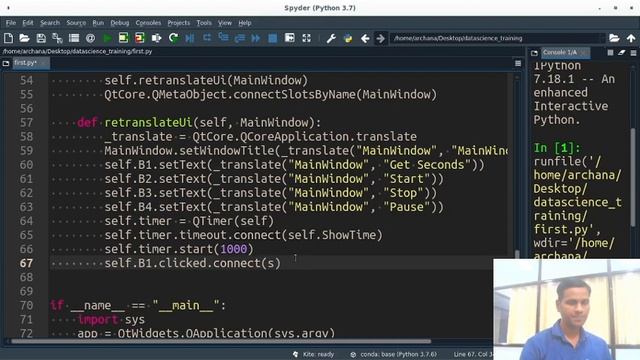The height and width of the screenshot is (360, 640).
Task: Run selection or current line
Action: point(156,38)
